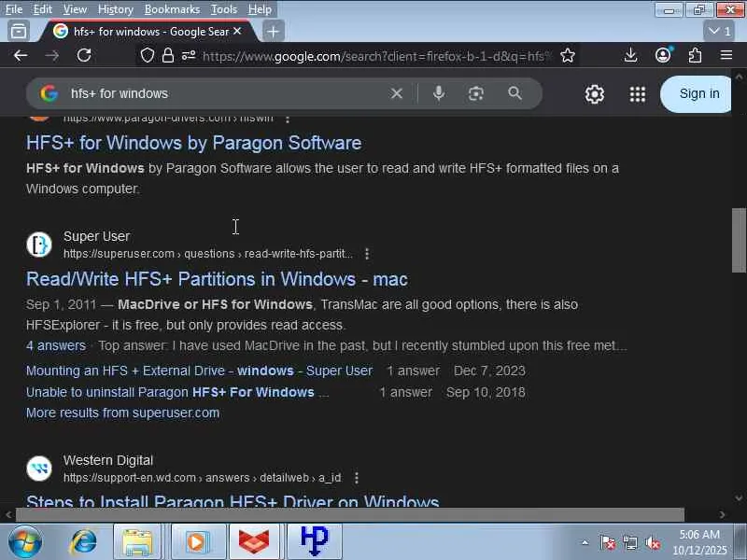Screen dimensions: 747x560
Task: Open Windows Explorer from the taskbar
Action: click(137, 542)
